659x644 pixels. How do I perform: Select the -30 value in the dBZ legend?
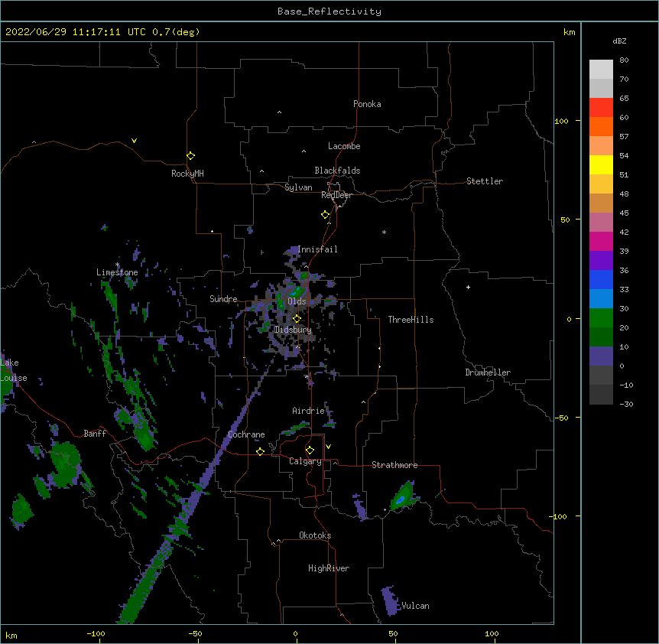tap(626, 404)
